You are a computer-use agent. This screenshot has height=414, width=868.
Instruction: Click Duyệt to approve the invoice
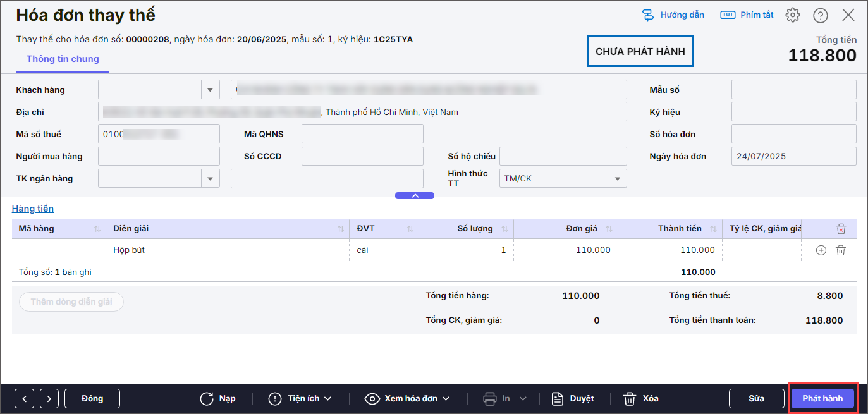coord(573,399)
